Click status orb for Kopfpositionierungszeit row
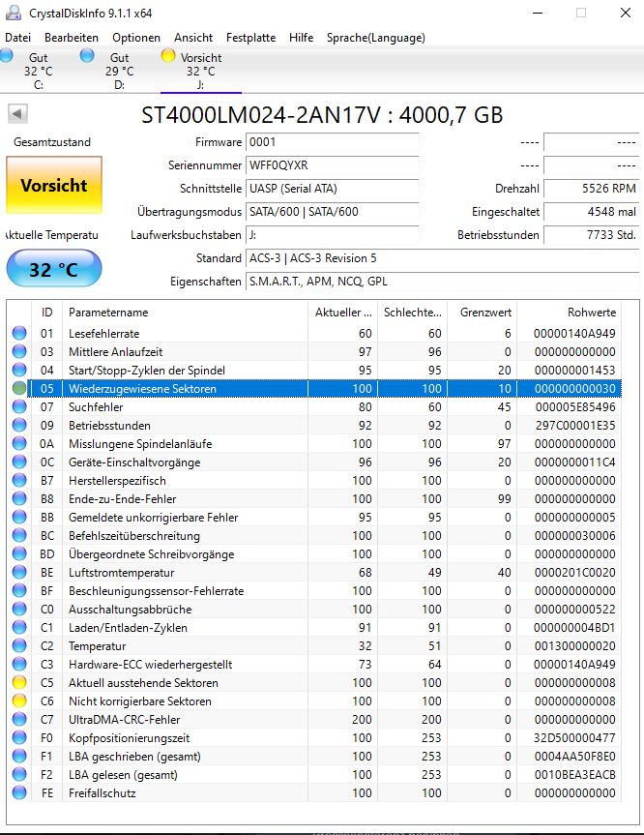The height and width of the screenshot is (835, 644). [x=19, y=737]
